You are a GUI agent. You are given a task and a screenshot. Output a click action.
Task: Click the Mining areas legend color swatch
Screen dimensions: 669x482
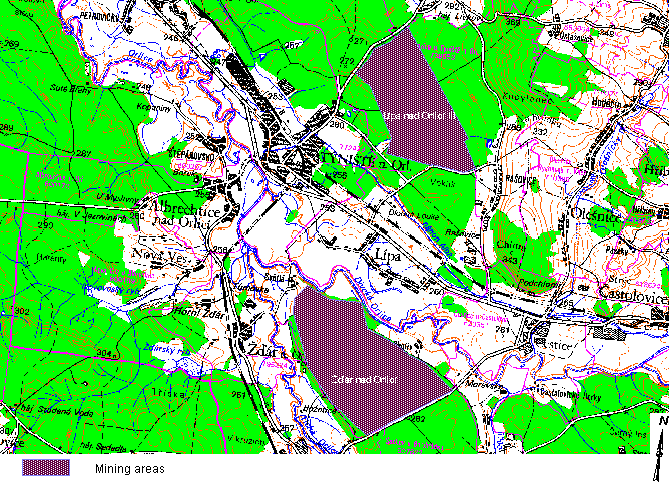click(46, 467)
